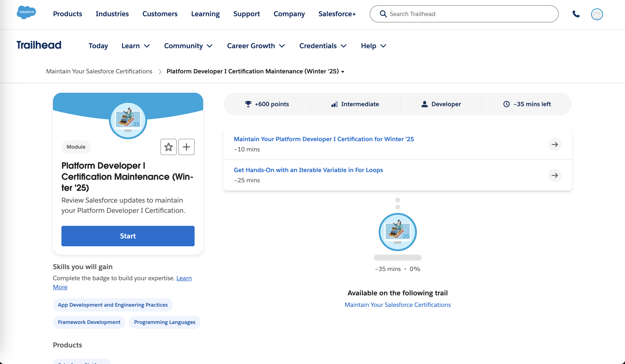Click the plus add-to-trailmix icon
The width and height of the screenshot is (625, 364).
tap(186, 147)
